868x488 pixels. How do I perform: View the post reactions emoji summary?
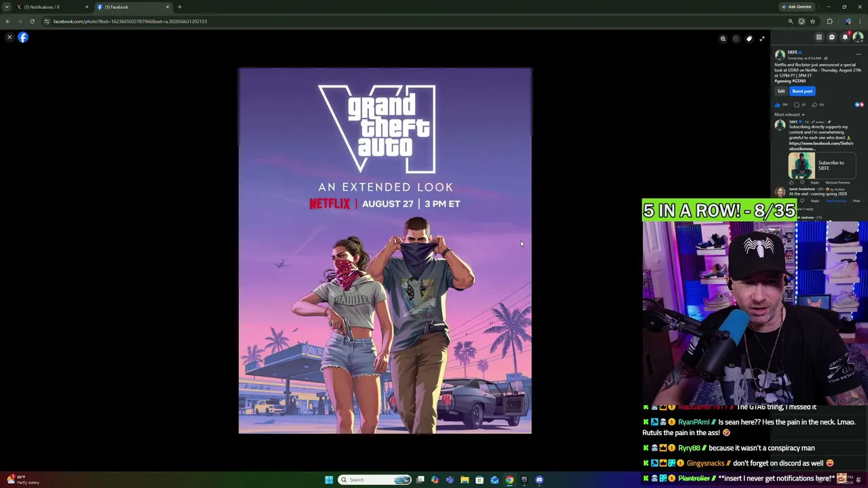[x=859, y=104]
